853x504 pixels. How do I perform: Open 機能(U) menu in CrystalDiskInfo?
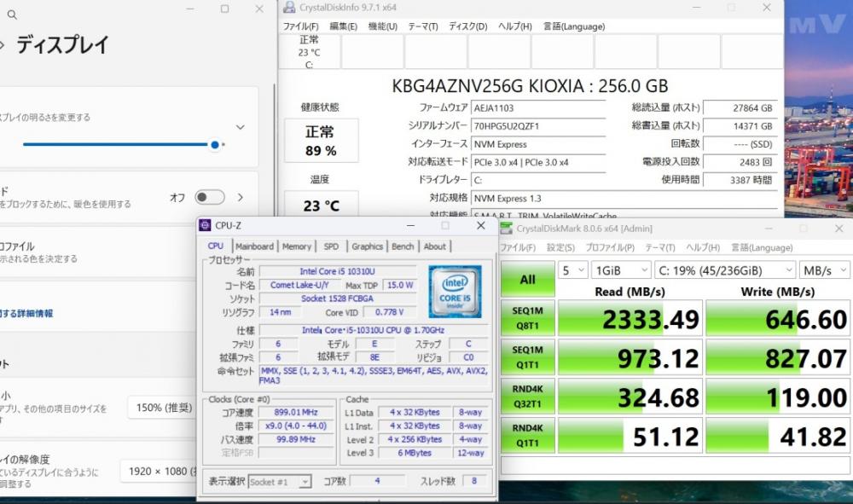pyautogui.click(x=382, y=26)
